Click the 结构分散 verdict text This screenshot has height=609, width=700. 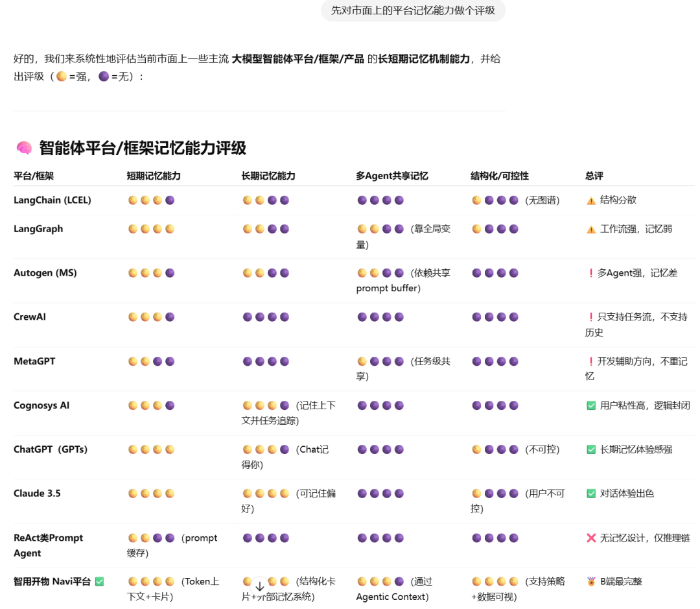(618, 200)
